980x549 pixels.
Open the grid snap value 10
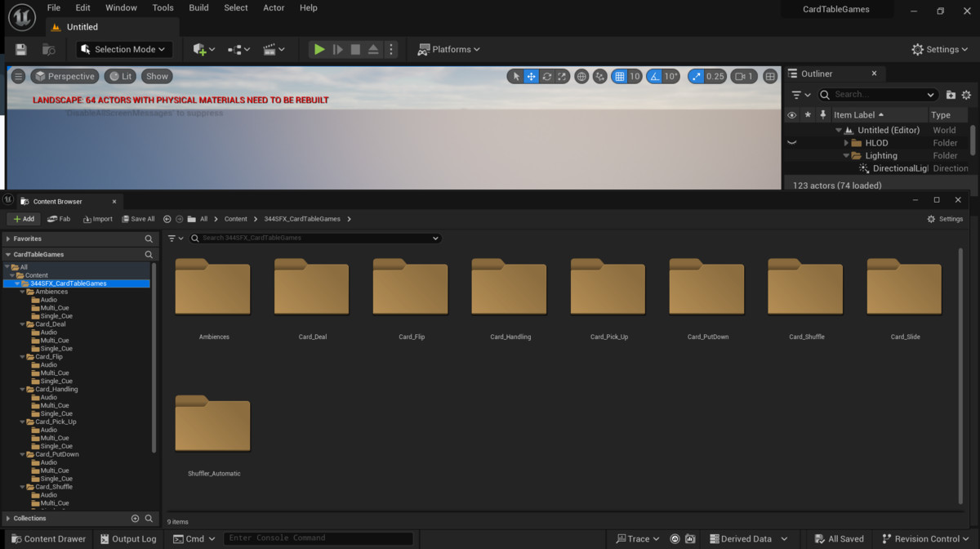click(635, 76)
